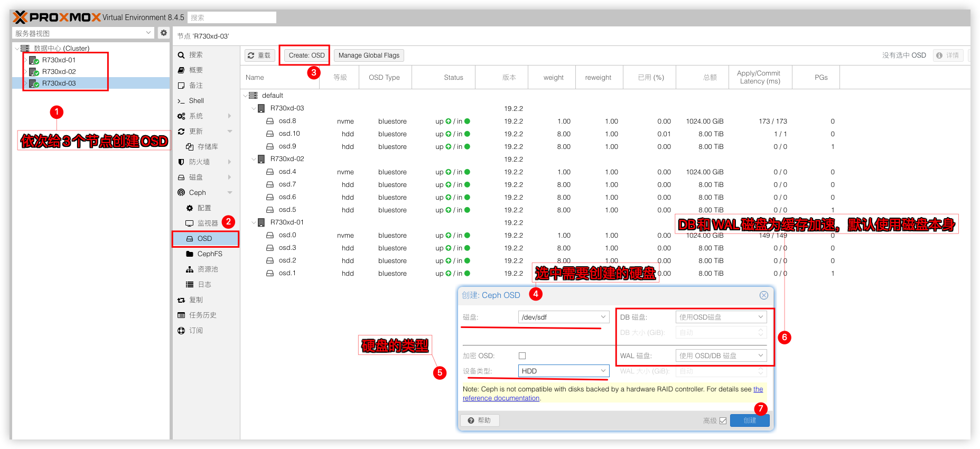Open Manage Global Flags
The image size is (980, 449).
coord(369,55)
